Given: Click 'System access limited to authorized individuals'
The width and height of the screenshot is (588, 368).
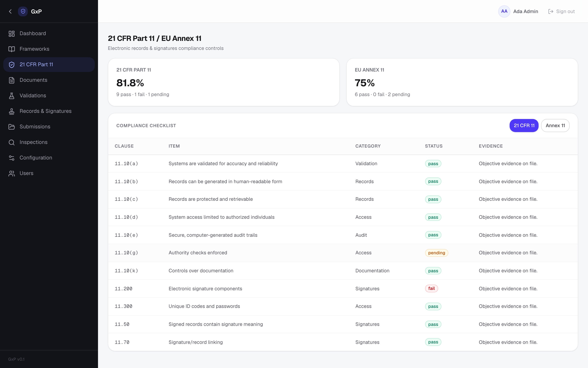Looking at the screenshot, I should [x=221, y=217].
